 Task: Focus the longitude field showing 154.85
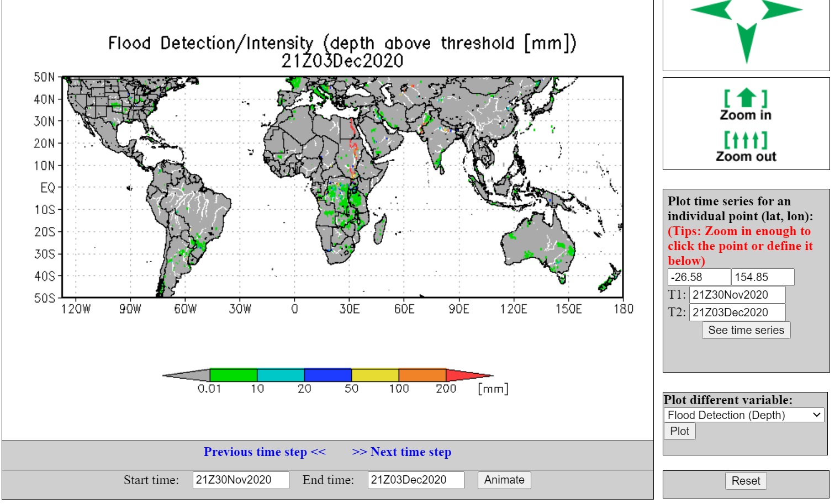click(762, 277)
